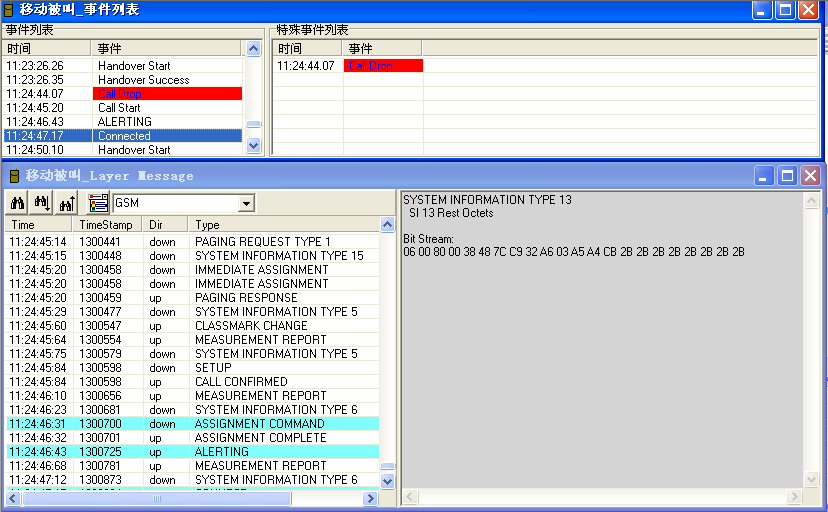Click the TimeStamp column header
The width and height of the screenshot is (828, 512).
(107, 225)
